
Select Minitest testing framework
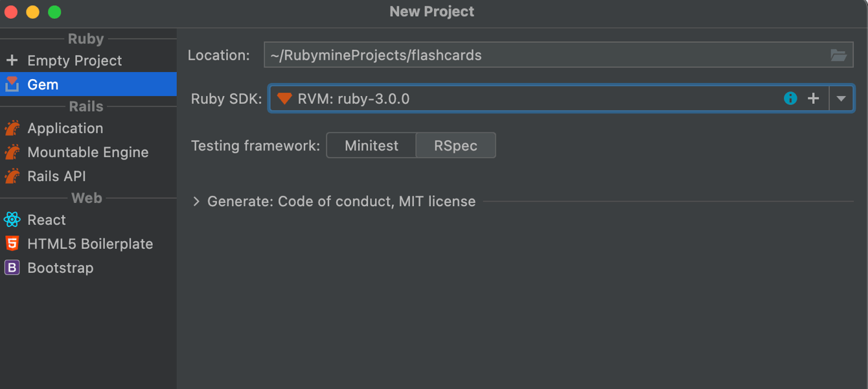pyautogui.click(x=371, y=145)
